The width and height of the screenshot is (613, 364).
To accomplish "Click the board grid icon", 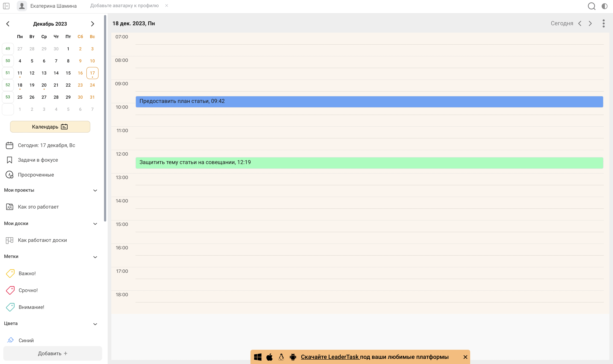I will (x=10, y=240).
